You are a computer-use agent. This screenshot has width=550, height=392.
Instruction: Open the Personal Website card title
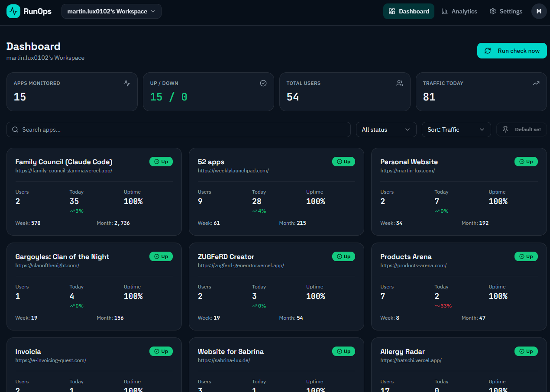click(x=409, y=162)
